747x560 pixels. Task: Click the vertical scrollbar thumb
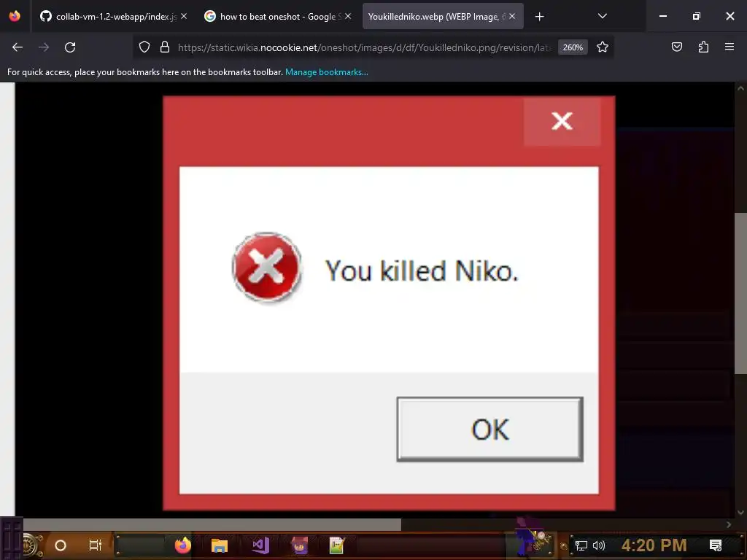(x=741, y=293)
